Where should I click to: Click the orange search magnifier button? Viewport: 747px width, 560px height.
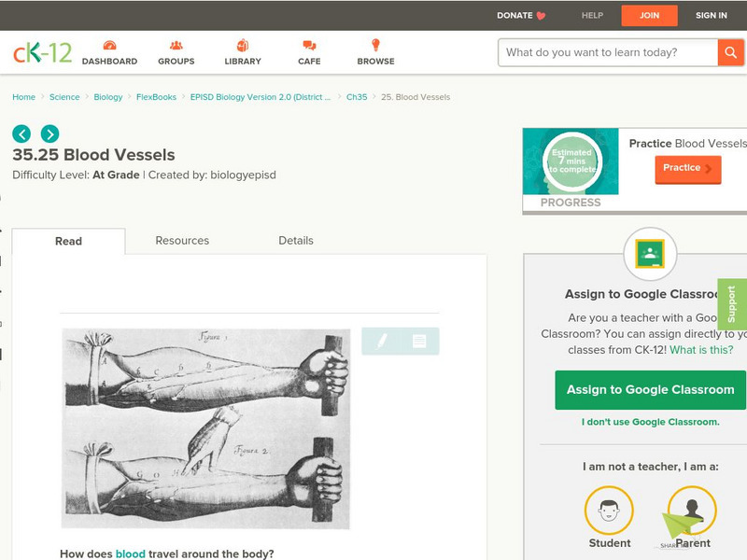[x=730, y=52]
